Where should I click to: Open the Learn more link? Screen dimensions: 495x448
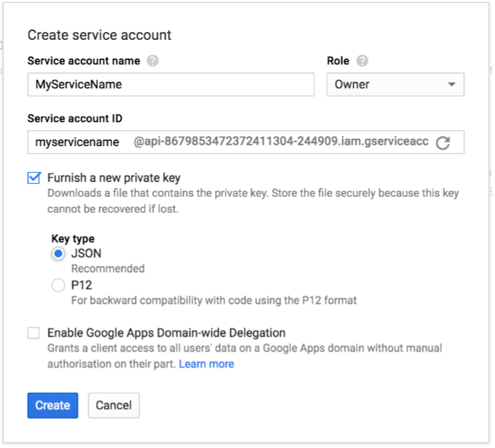click(206, 364)
